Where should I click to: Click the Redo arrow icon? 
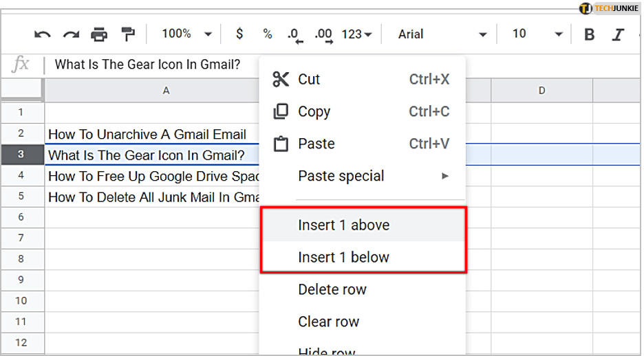[x=71, y=34]
